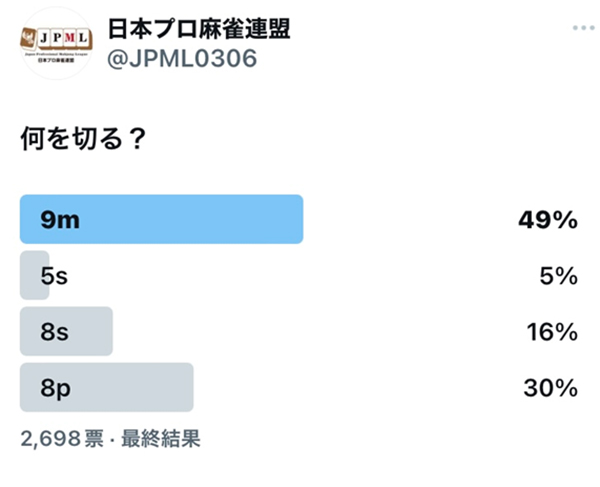Click the 何を切る？ question text
600x487 pixels.
click(x=83, y=138)
